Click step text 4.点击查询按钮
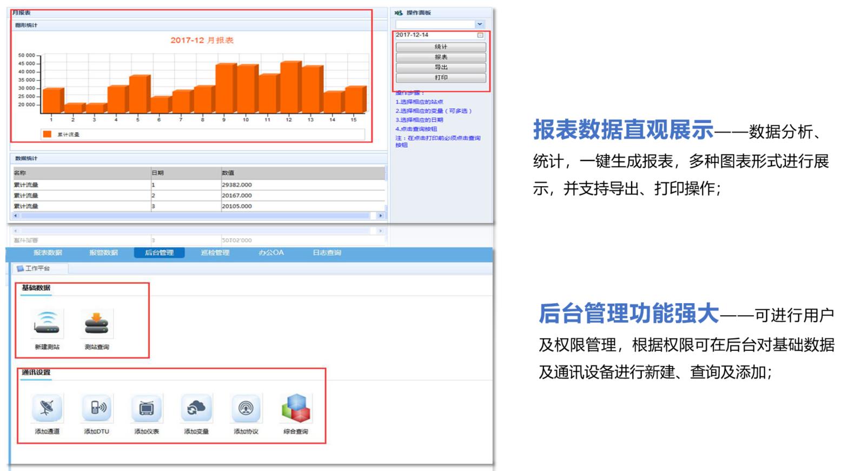 click(416, 129)
